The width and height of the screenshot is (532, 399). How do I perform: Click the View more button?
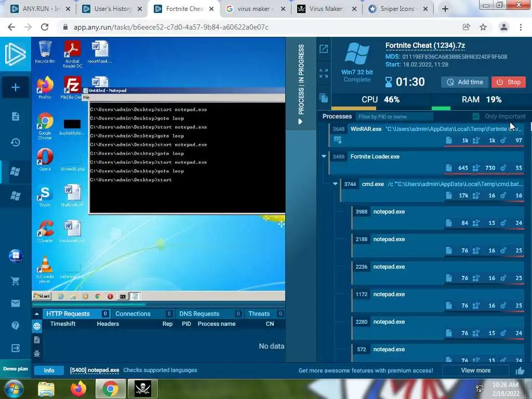(x=476, y=370)
